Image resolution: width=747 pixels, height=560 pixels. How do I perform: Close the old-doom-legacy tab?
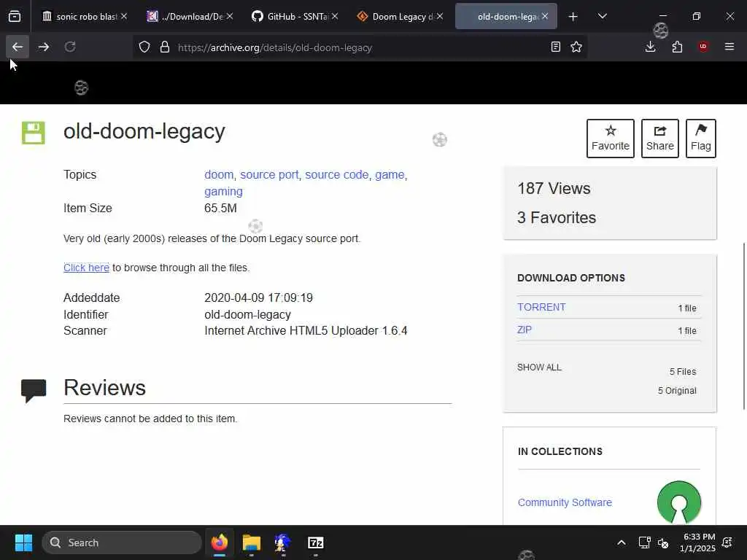point(545,17)
